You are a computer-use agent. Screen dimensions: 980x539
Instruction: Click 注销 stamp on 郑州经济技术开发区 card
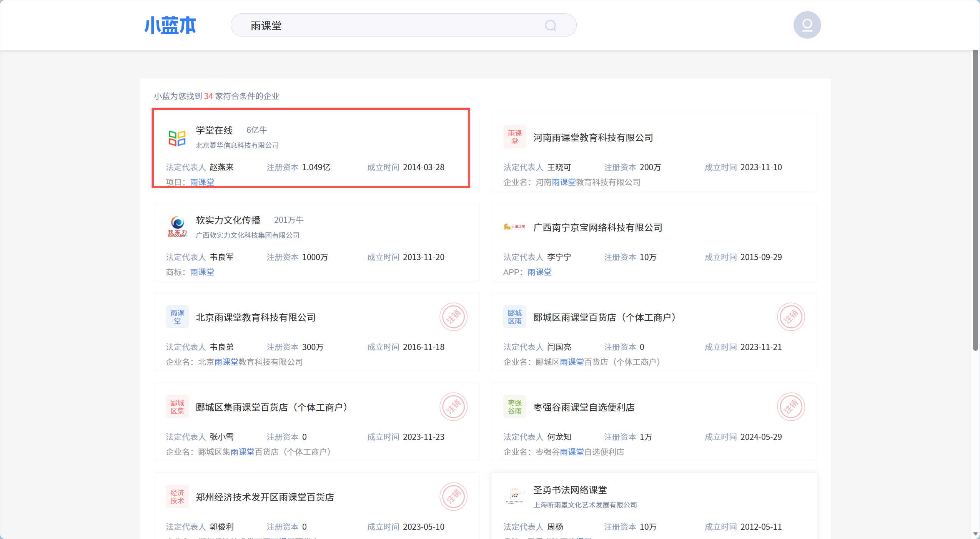point(453,497)
